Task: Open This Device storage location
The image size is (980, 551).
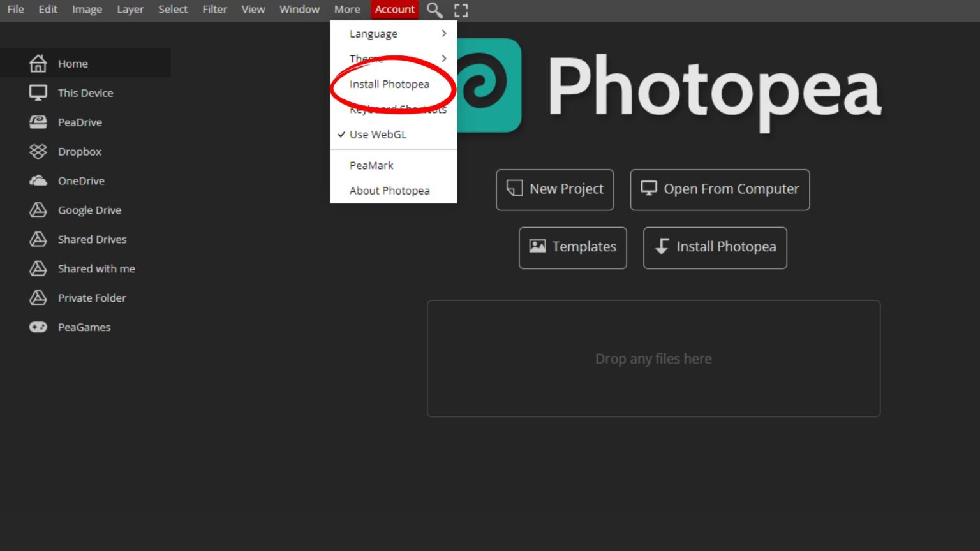Action: pyautogui.click(x=85, y=92)
